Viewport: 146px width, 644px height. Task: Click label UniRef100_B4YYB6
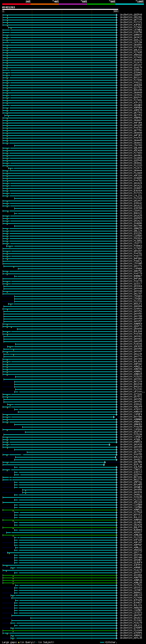point(131,417)
